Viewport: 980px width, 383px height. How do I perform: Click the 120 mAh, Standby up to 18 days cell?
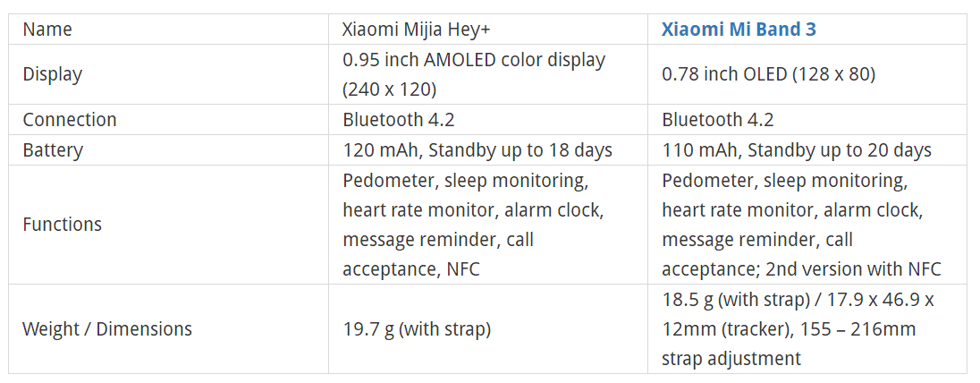(x=477, y=150)
